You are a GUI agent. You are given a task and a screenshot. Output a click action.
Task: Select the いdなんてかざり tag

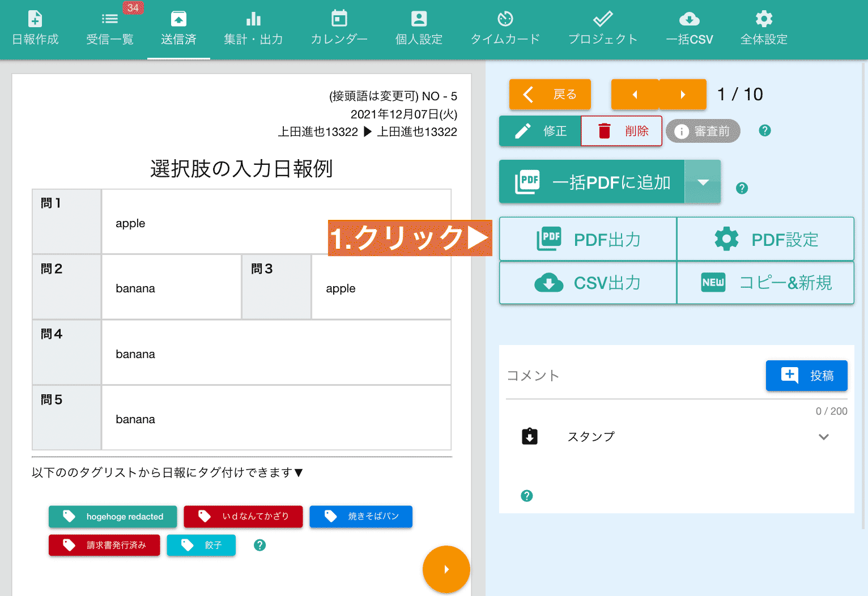point(243,516)
